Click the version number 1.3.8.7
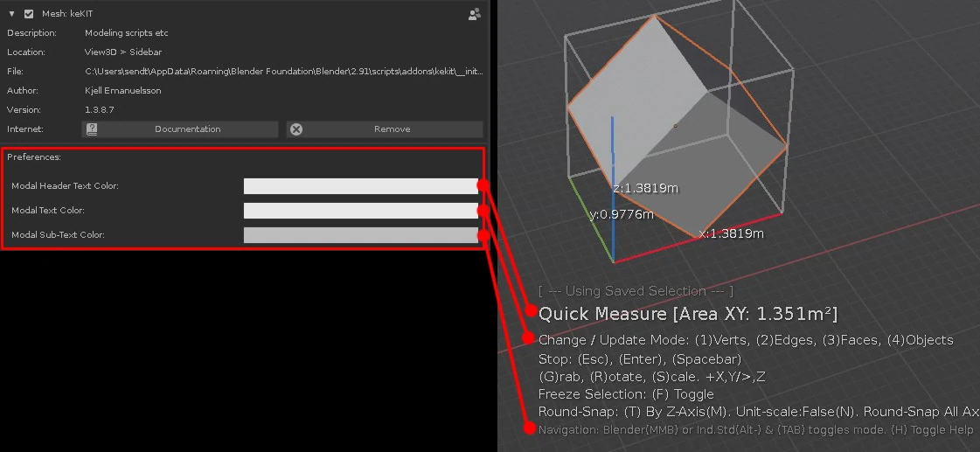980x452 pixels. tap(99, 110)
